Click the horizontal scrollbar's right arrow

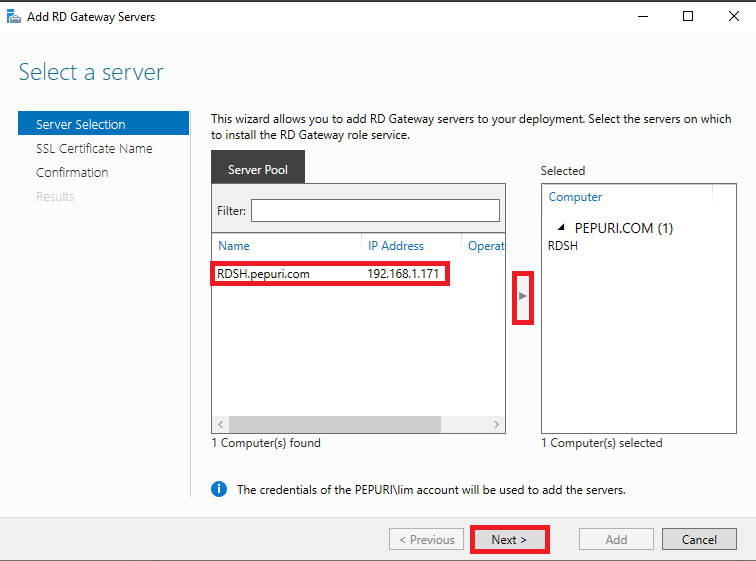pyautogui.click(x=497, y=424)
